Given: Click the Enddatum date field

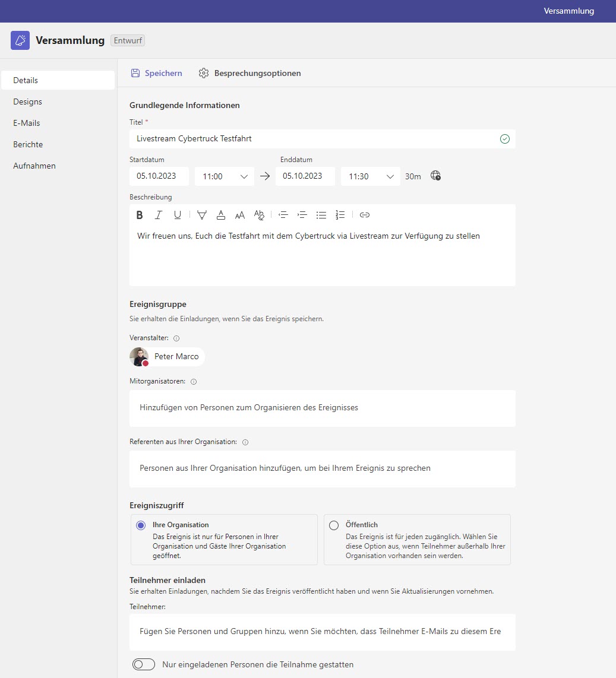Looking at the screenshot, I should click(305, 176).
